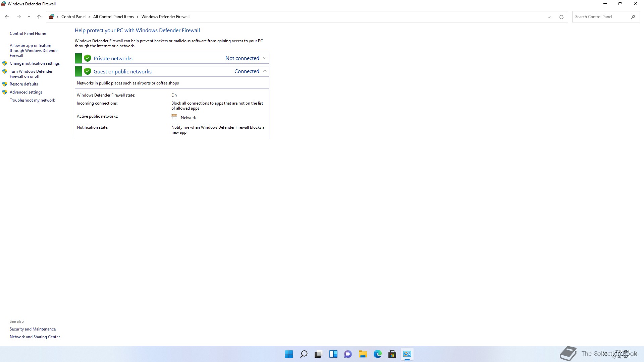The image size is (644, 362).
Task: Minimize the Windows Defender Firewall window
Action: click(605, 4)
